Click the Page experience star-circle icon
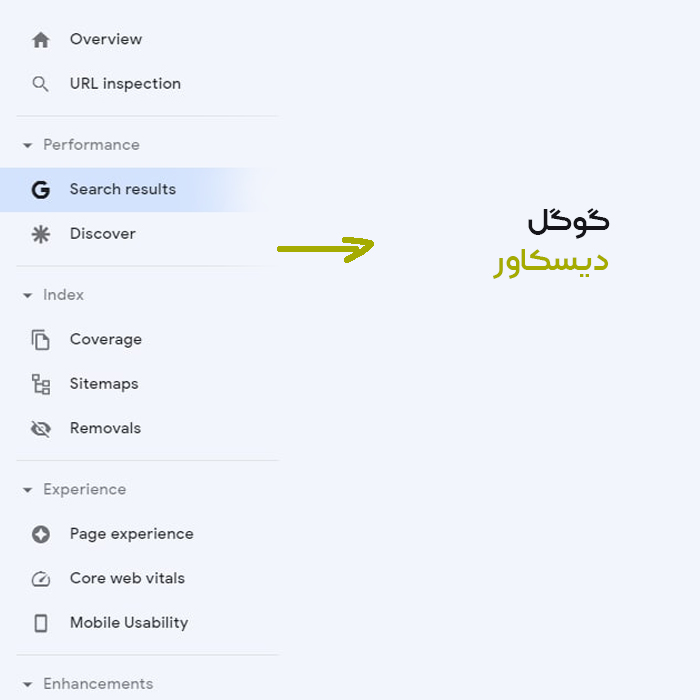 41,534
